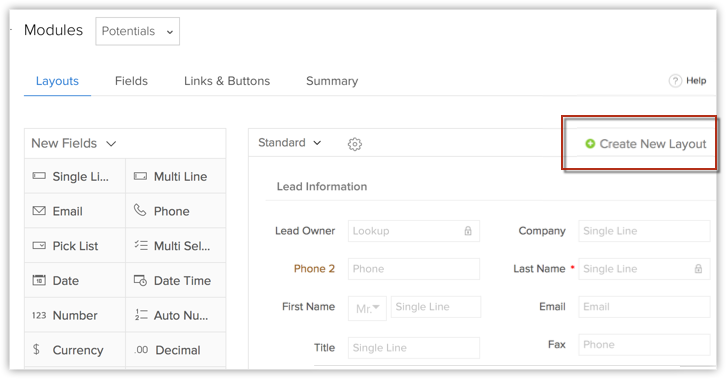The width and height of the screenshot is (726, 379).
Task: Select the Pick List field icon
Action: tap(39, 246)
